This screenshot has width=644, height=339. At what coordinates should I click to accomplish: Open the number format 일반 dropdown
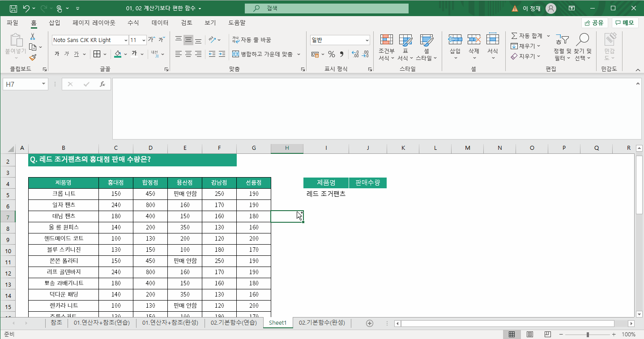point(367,40)
